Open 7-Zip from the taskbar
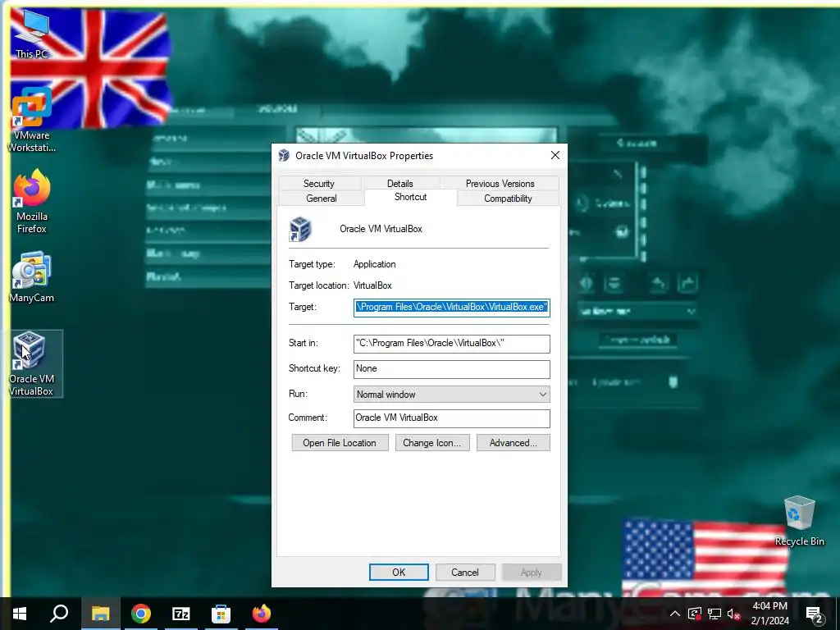Viewport: 840px width, 630px height. pos(181,614)
